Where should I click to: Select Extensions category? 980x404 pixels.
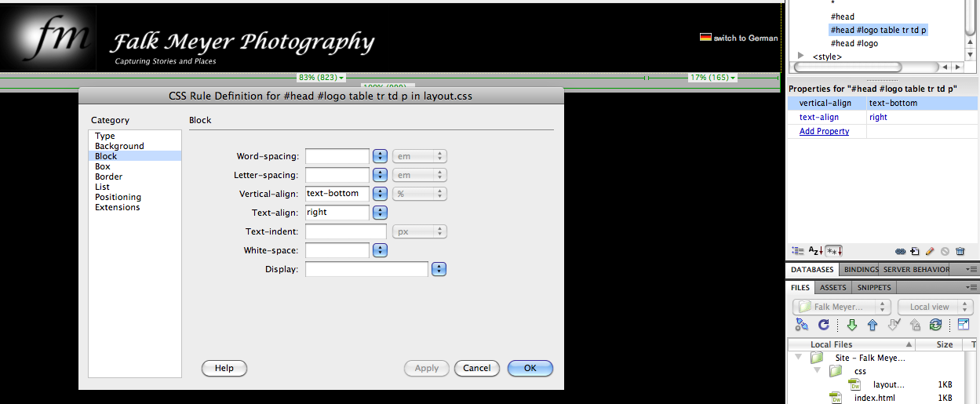click(x=134, y=207)
